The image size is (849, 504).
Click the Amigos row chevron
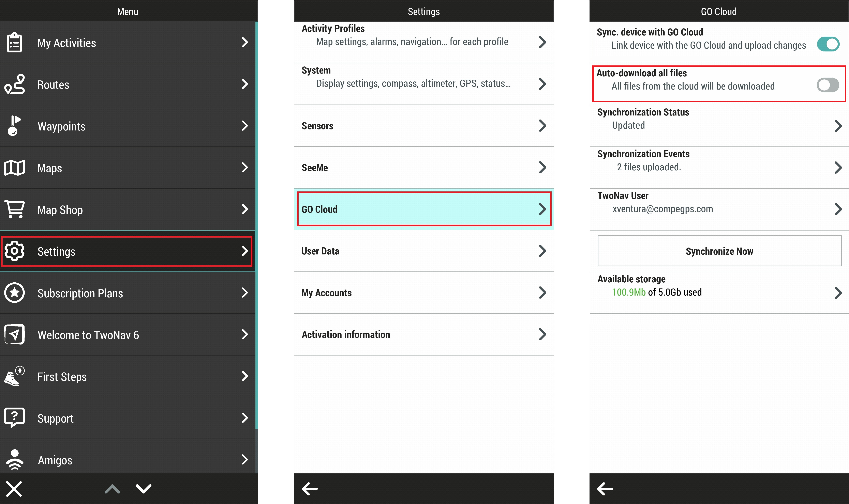(x=244, y=459)
